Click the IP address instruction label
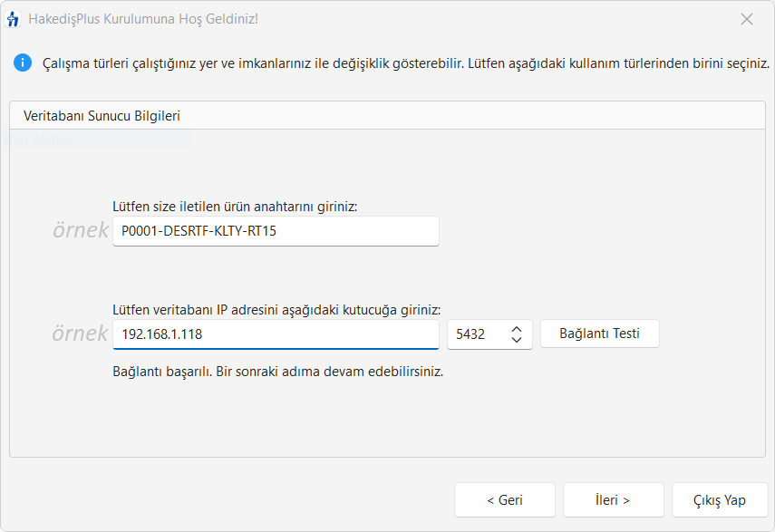 tap(276, 308)
